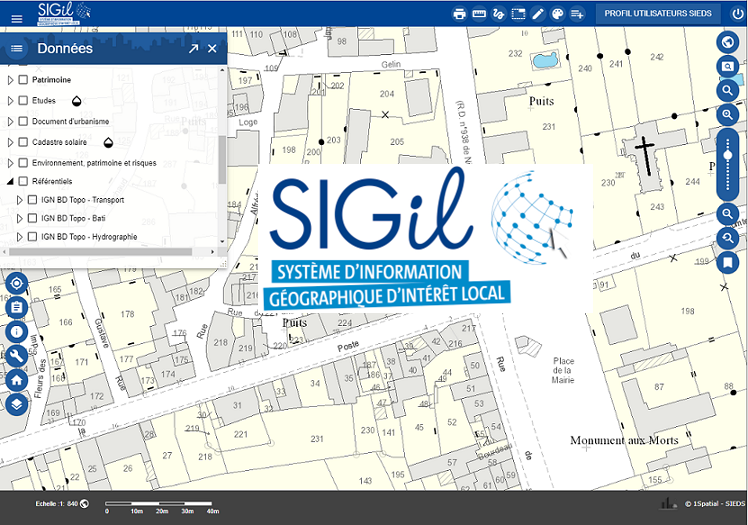This screenshot has width=748, height=525.
Task: Open the map bookmarks button
Action: coord(727,262)
